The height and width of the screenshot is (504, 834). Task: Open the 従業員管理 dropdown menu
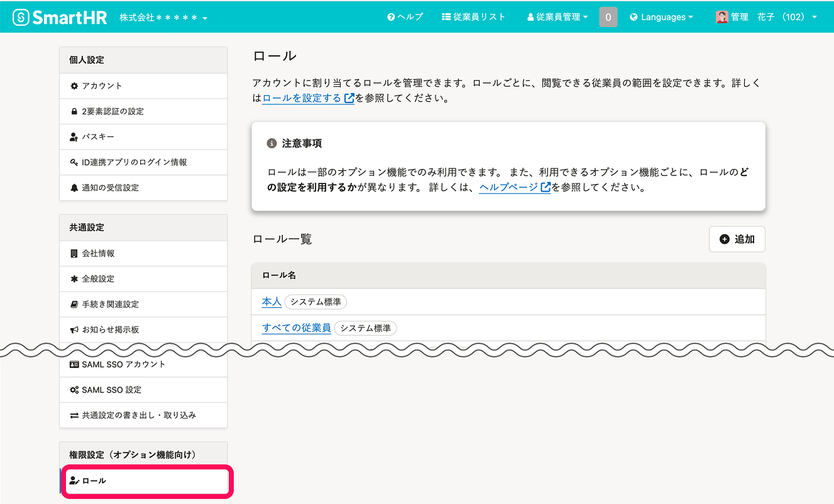(557, 18)
